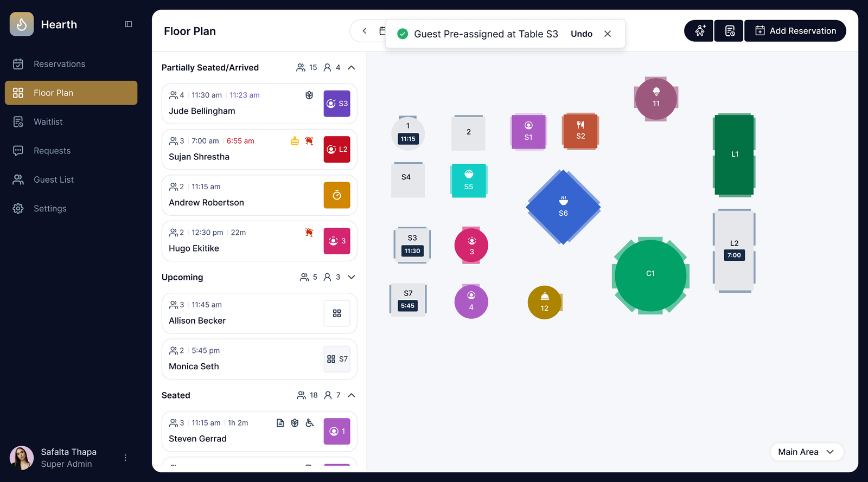Collapse the Seated section
This screenshot has width=868, height=482.
[x=352, y=395]
